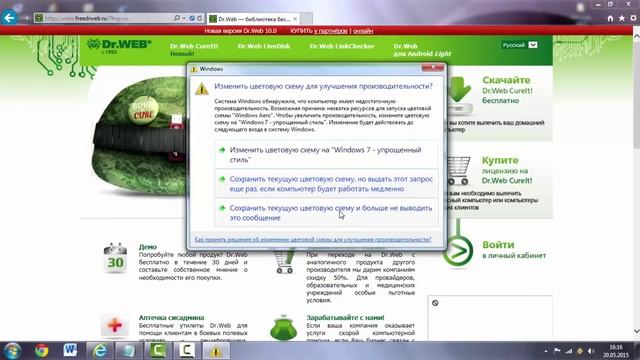Open Dr.Web for Android Light item

422,50
